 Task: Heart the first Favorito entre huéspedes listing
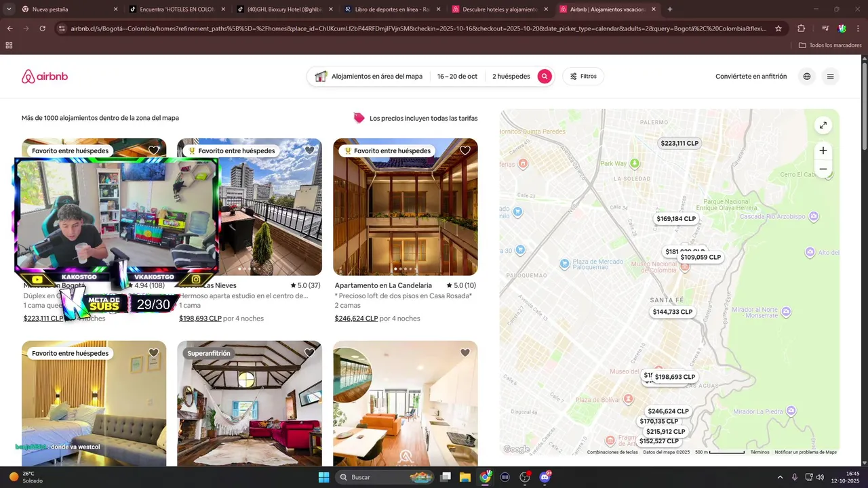154,150
